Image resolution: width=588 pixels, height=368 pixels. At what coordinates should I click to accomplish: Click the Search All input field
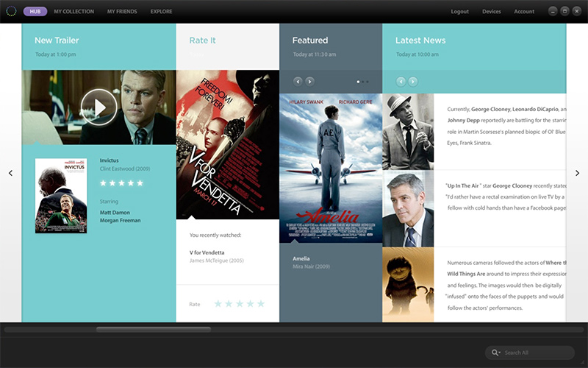530,353
